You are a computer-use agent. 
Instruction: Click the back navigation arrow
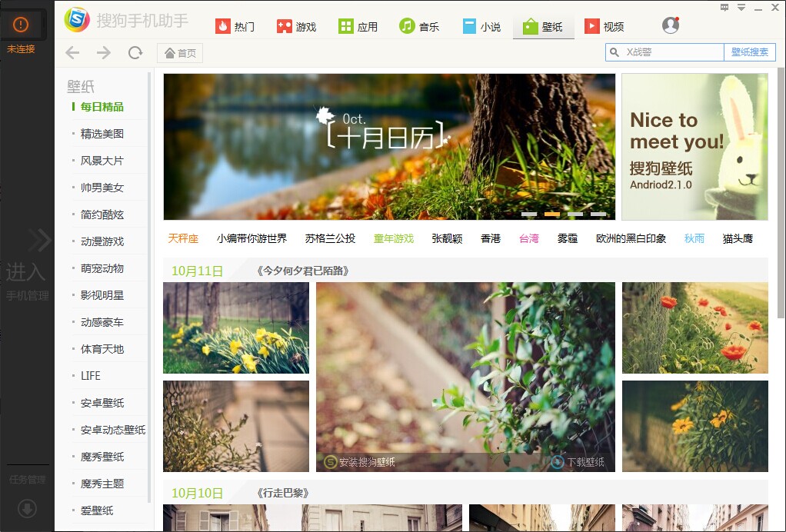(72, 53)
